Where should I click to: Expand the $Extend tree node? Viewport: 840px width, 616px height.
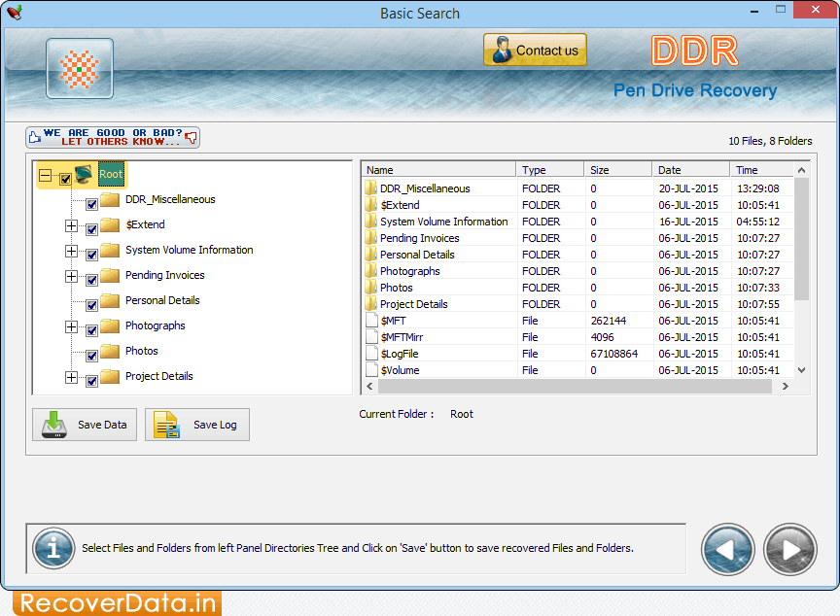71,225
